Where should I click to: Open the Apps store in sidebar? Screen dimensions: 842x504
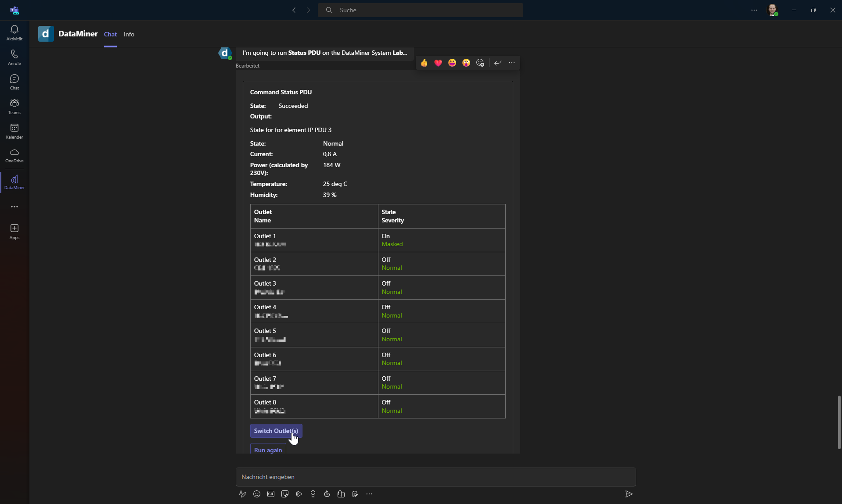(14, 232)
